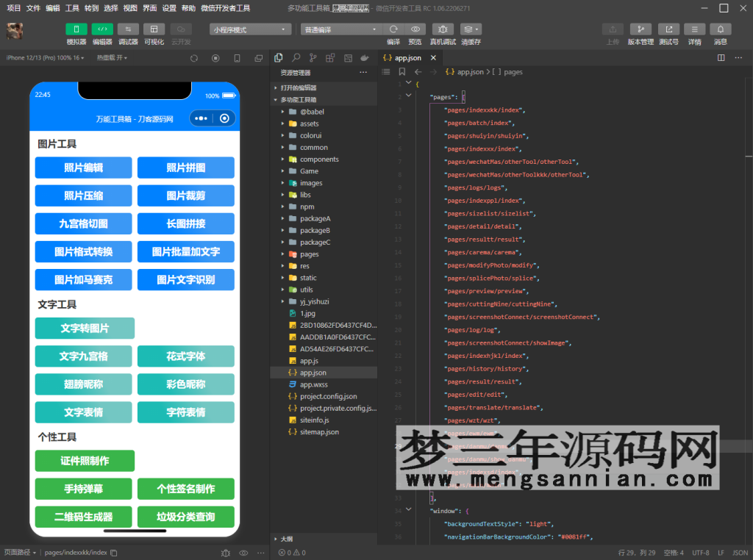Click the 二维码生成器 button

click(x=83, y=517)
